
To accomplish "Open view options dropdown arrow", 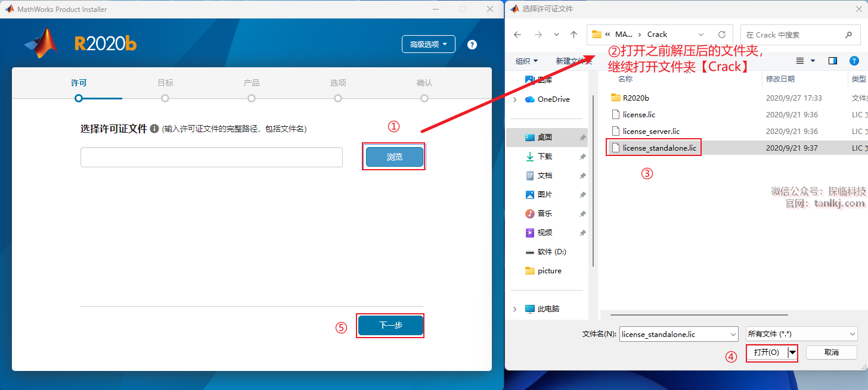I will pyautogui.click(x=813, y=61).
